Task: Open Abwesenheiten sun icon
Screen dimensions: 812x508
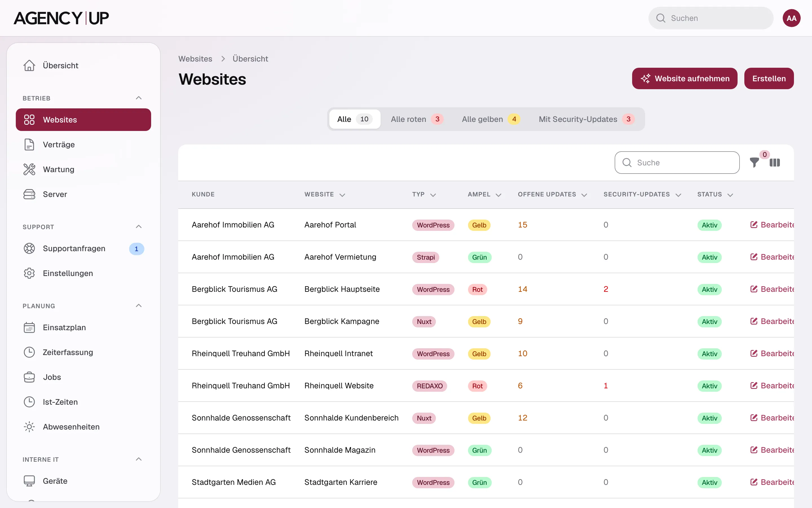Action: pos(29,427)
